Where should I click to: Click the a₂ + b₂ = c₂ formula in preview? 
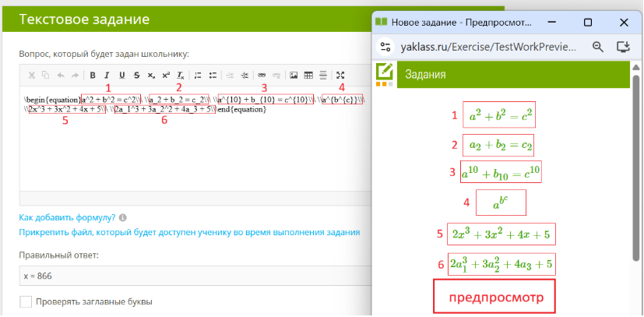(x=498, y=146)
